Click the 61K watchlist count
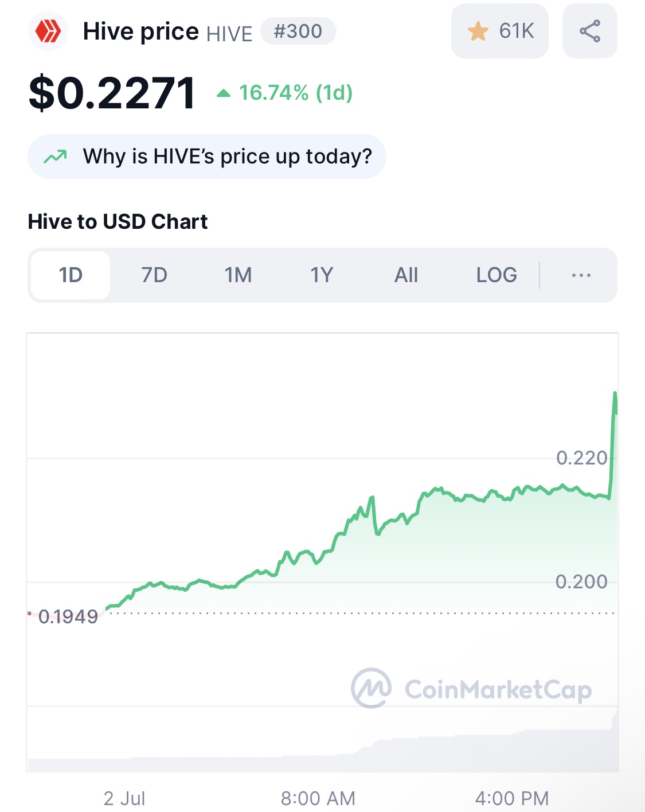Viewport: 645px width, 812px height. click(x=517, y=31)
